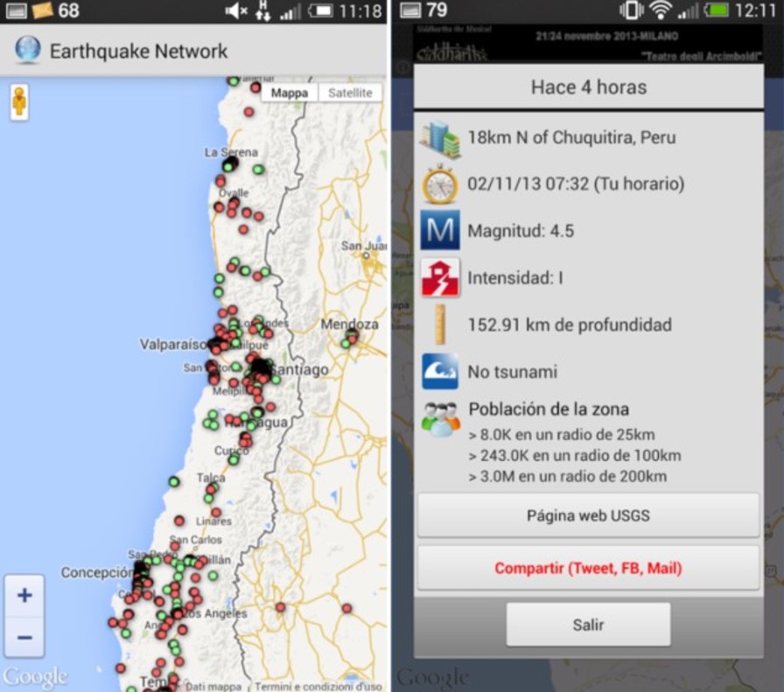Open Página web USGS
784x692 pixels.
(x=588, y=515)
